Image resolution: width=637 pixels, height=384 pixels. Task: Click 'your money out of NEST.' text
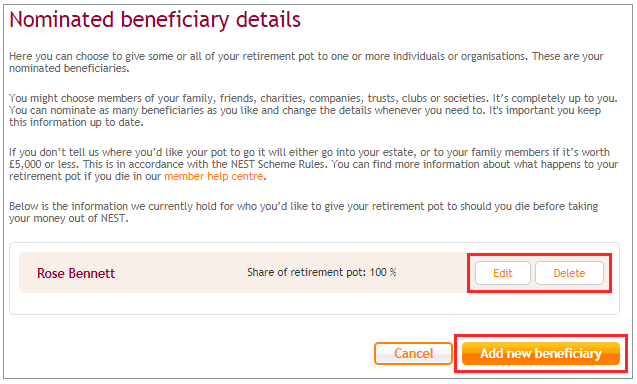(x=69, y=218)
